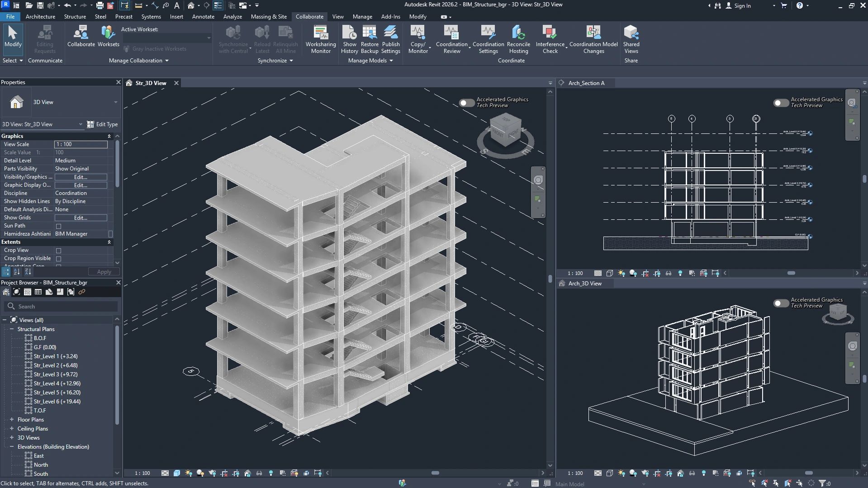Click Sign In
This screenshot has width=868, height=488.
[738, 5]
